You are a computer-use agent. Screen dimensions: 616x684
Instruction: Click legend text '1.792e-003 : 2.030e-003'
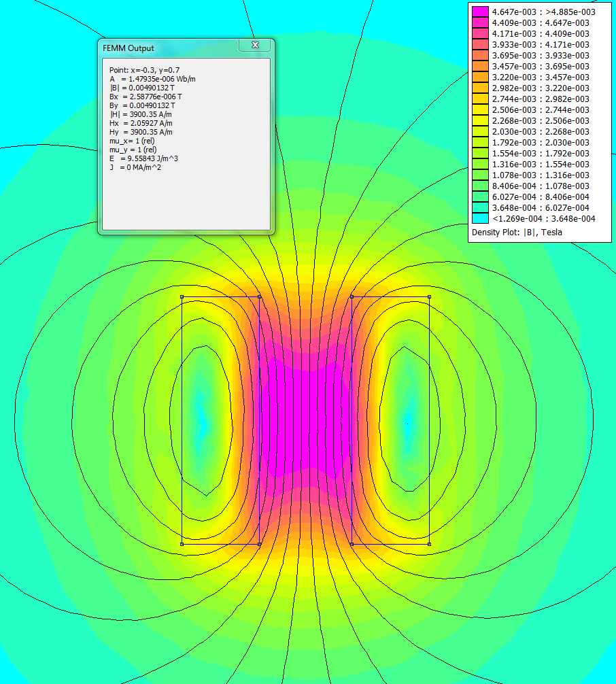tap(541, 142)
